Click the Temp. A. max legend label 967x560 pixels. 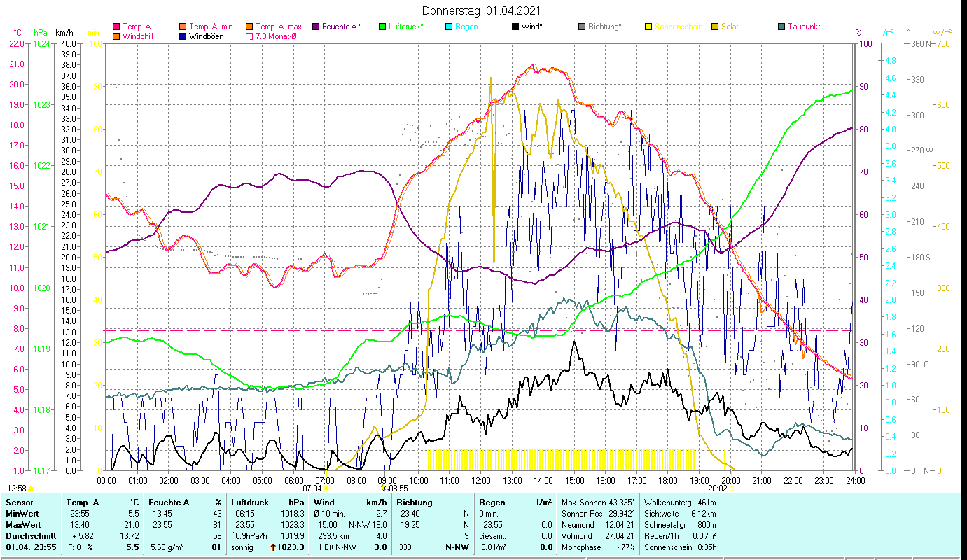click(278, 27)
